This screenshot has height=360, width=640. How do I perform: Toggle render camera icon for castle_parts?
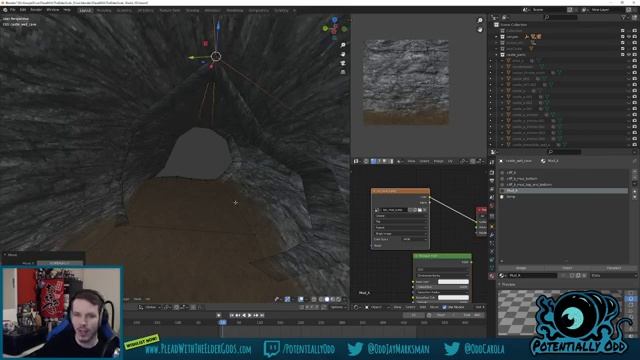coord(634,54)
